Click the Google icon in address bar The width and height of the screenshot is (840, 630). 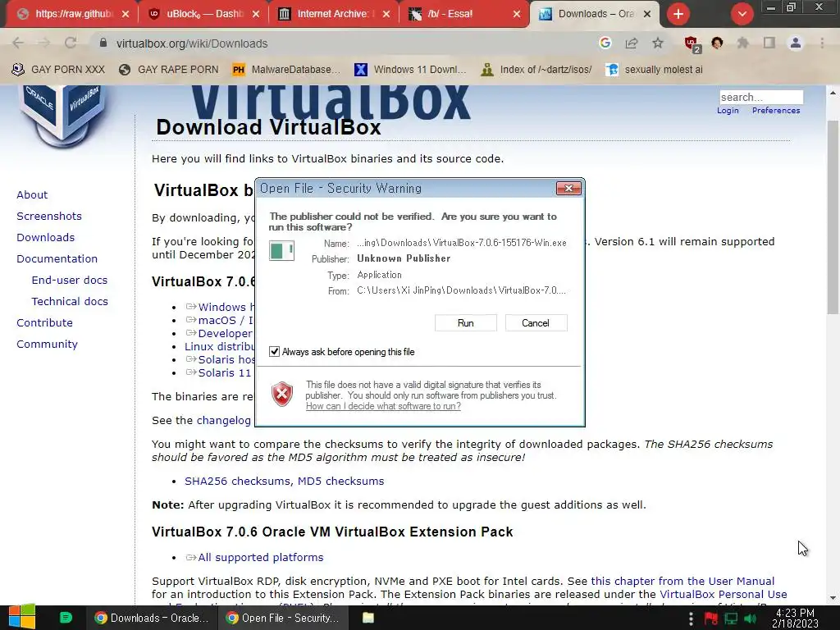point(605,43)
